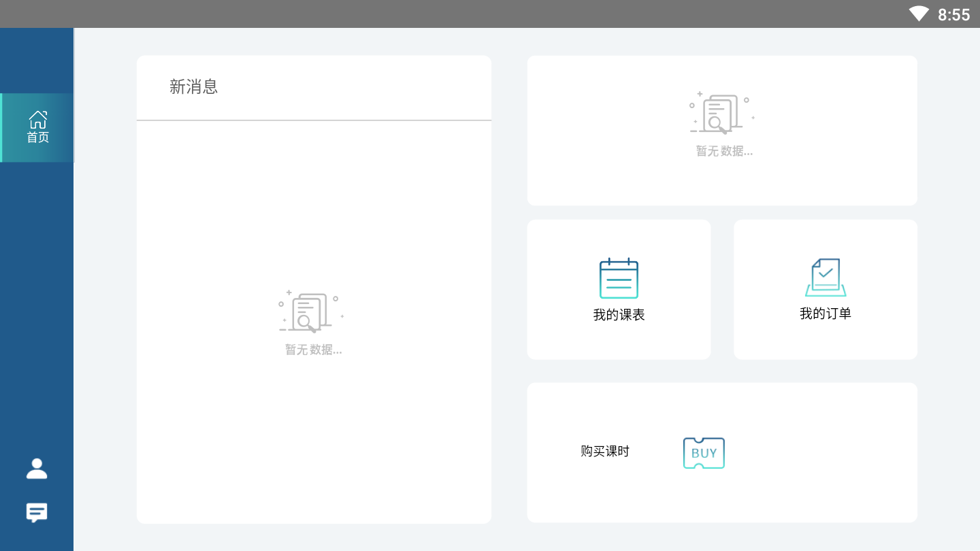Click the Home house icon in sidebar
The width and height of the screenshot is (980, 551).
pyautogui.click(x=37, y=120)
